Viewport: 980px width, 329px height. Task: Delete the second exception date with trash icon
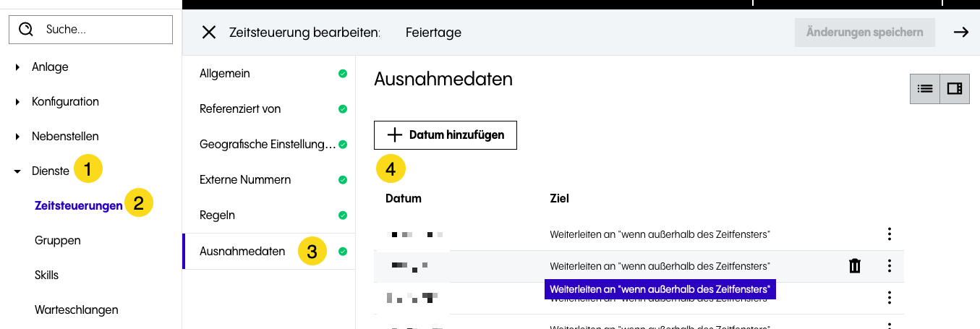coord(855,266)
